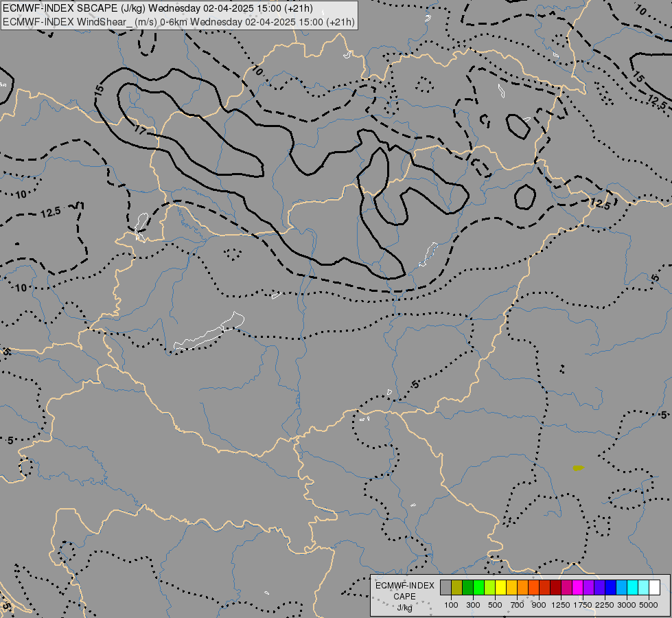Click the 17 contour label on the map
The width and height of the screenshot is (672, 618).
click(140, 129)
